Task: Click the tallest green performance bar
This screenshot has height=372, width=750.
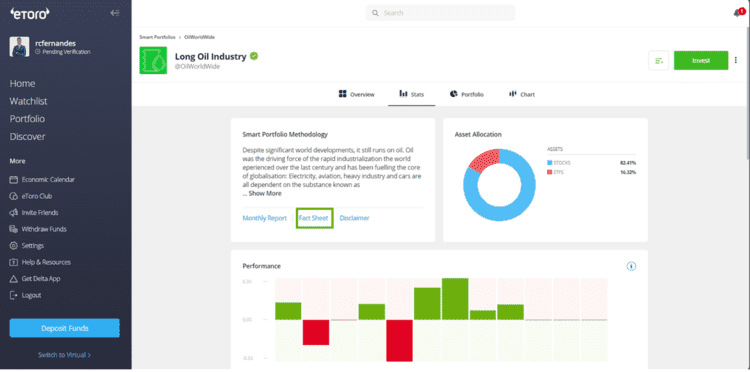Action: point(455,299)
